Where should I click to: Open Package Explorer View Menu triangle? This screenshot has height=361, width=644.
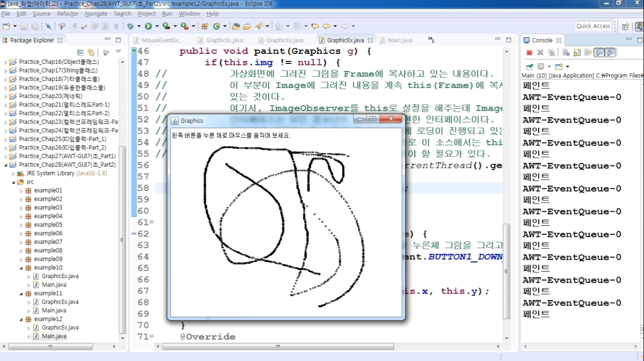pos(118,52)
